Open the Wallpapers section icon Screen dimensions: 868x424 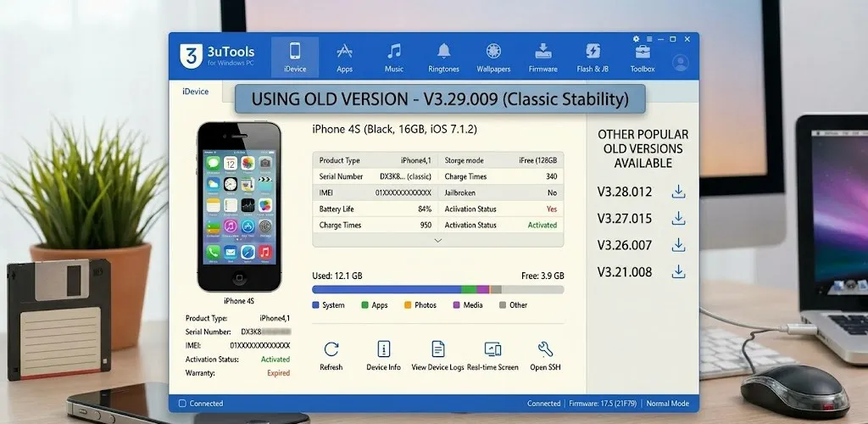click(493, 51)
